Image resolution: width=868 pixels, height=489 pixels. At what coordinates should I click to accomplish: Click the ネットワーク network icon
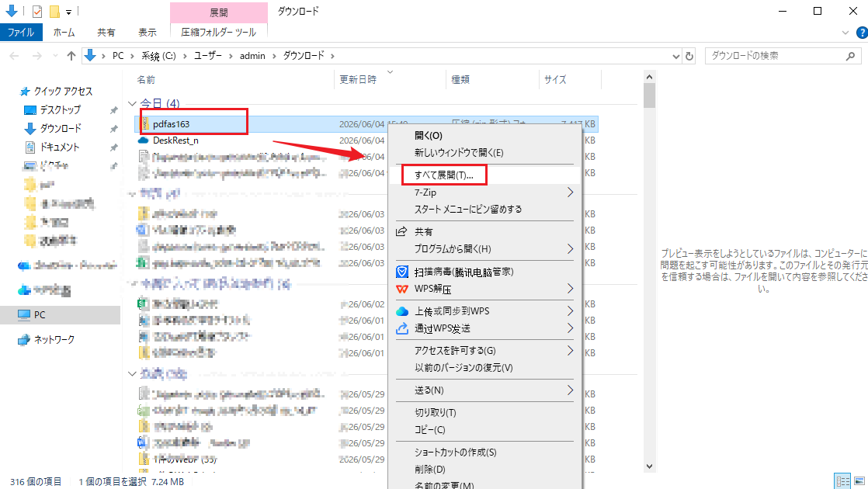pos(24,340)
